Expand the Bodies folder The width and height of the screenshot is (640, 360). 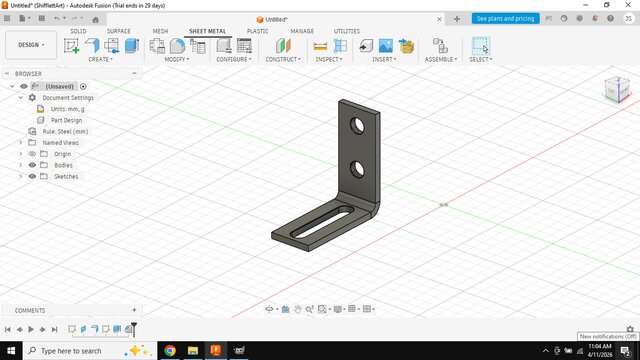tap(20, 165)
